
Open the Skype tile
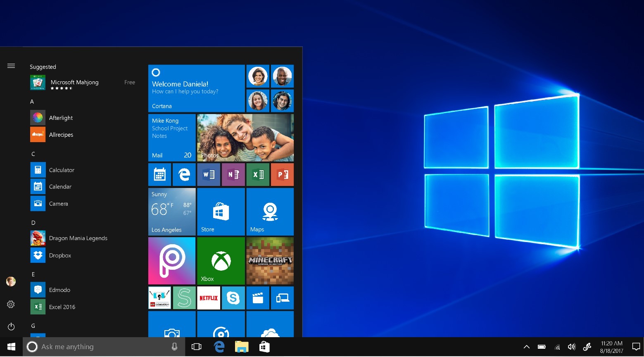click(x=233, y=298)
